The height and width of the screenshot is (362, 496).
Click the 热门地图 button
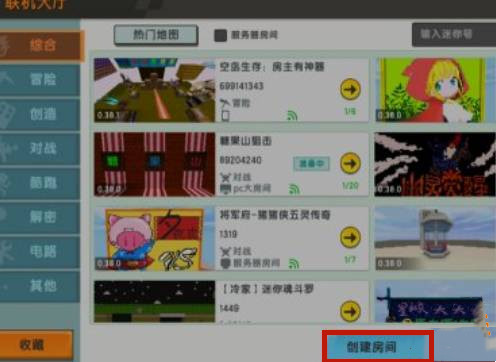click(x=156, y=35)
